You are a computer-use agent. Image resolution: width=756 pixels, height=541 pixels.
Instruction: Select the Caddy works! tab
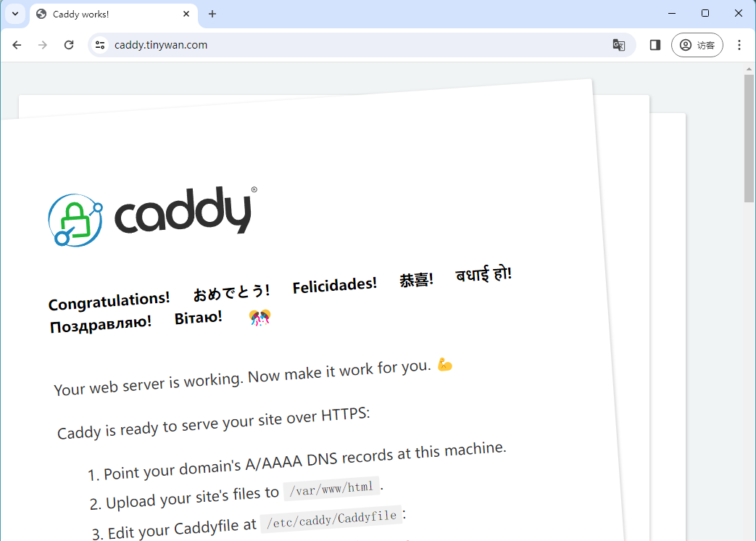(x=114, y=15)
